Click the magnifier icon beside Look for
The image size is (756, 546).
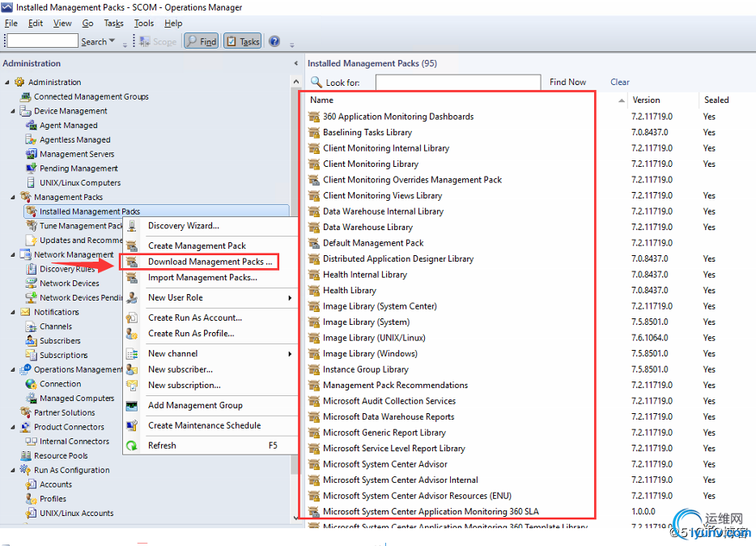tap(316, 82)
